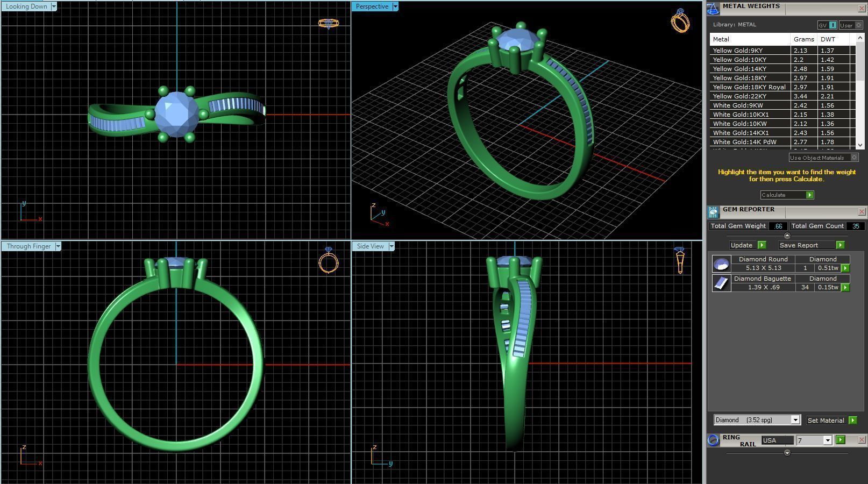The width and height of the screenshot is (868, 484).
Task: Open the Through Finger viewport dropdown arrow
Action: [x=58, y=246]
